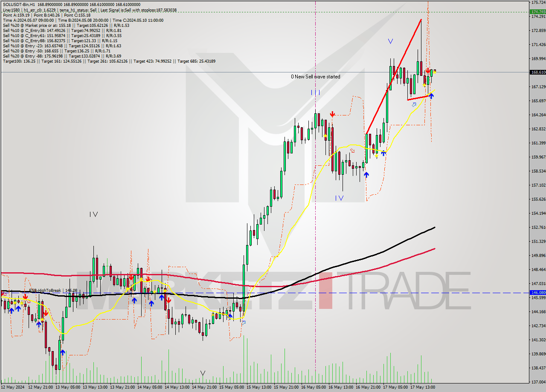Viewport: 546px width, 392px height.
Task: Select the outlined blue arrow below the red wedge
Action: [x=414, y=104]
